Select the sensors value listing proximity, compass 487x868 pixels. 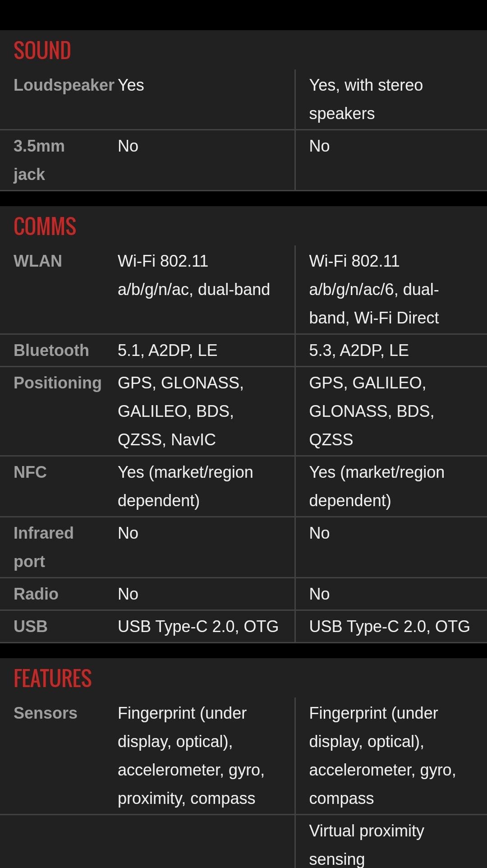pyautogui.click(x=191, y=756)
